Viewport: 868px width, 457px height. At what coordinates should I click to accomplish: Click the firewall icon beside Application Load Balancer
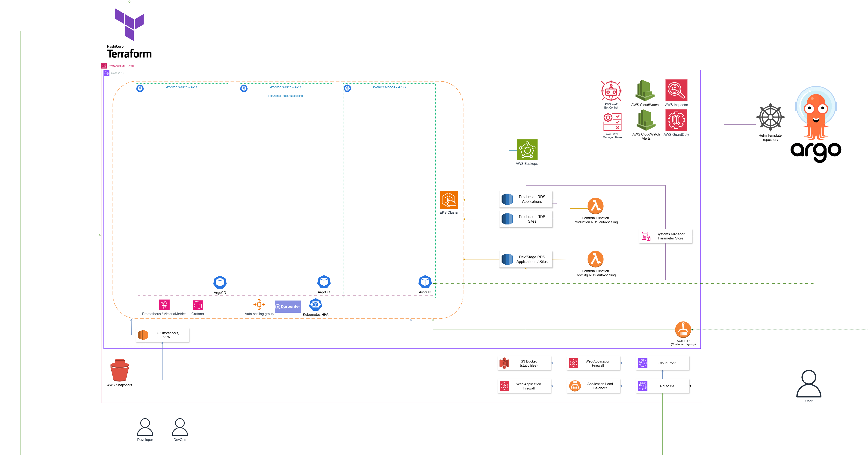[505, 386]
